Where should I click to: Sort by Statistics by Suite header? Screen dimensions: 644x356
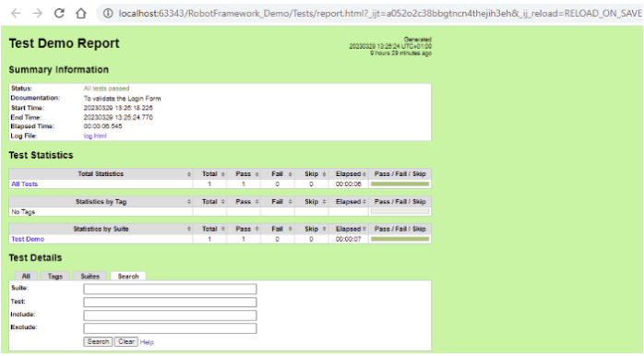click(x=101, y=229)
